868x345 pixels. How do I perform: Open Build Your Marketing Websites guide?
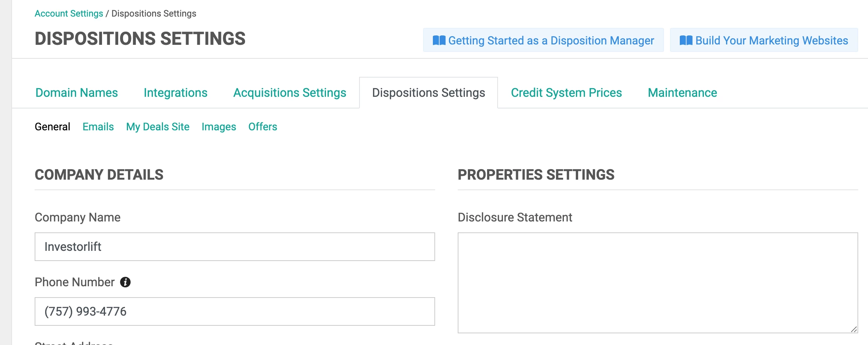pos(771,40)
